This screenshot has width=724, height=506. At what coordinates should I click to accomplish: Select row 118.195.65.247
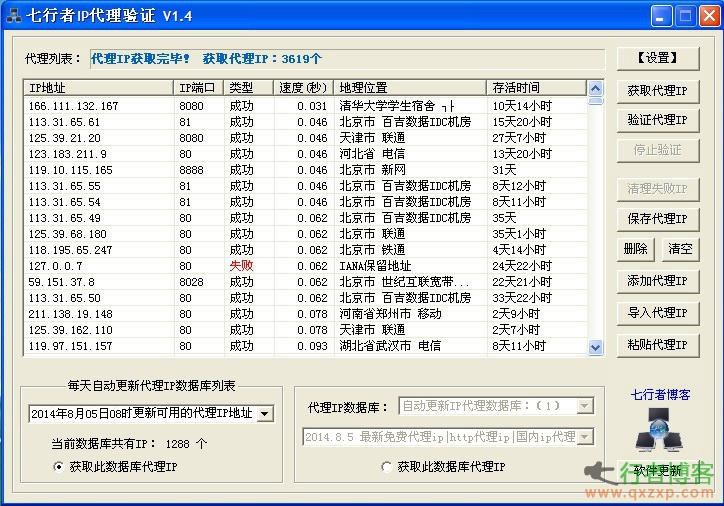point(305,250)
